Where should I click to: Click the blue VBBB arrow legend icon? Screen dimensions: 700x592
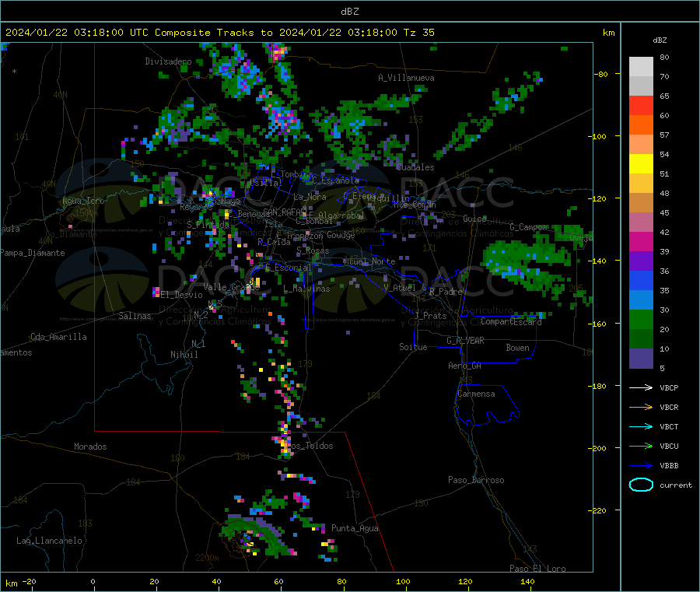(641, 466)
